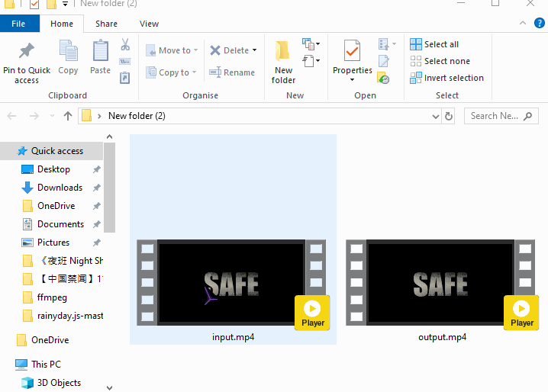Click the Pin to Quick access icon
Viewport: 548px width, 392px height.
27,51
